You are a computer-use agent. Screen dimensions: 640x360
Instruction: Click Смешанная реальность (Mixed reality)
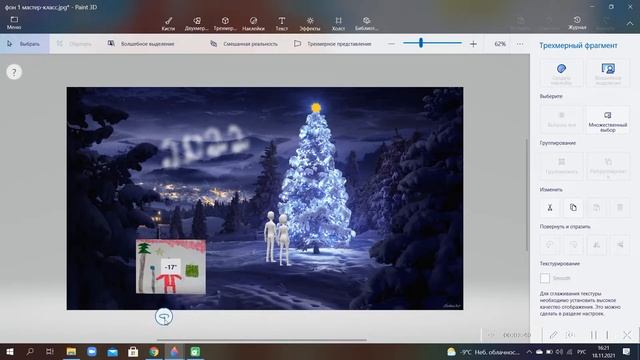point(244,44)
